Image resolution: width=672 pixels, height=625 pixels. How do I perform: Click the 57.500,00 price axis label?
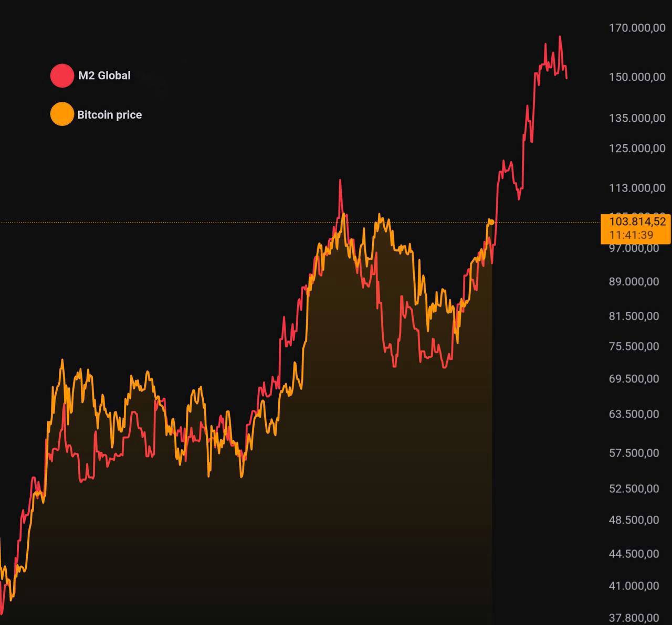click(634, 453)
